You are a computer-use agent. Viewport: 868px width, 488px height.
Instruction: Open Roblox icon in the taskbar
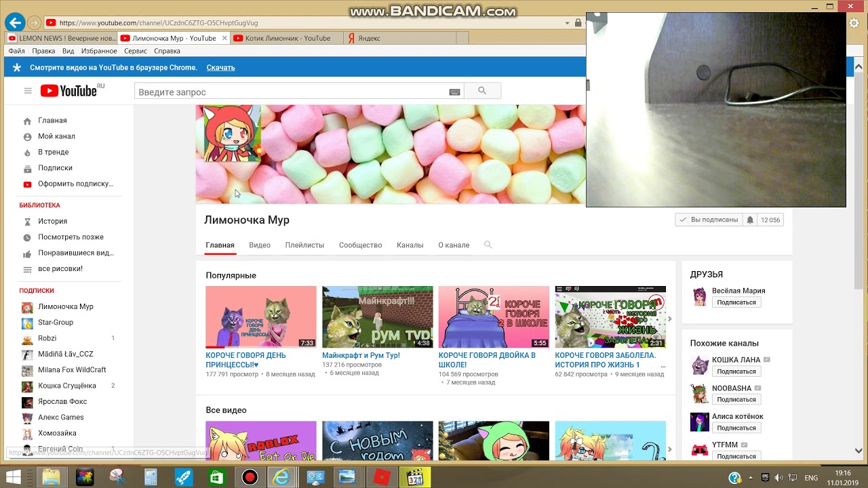(381, 478)
